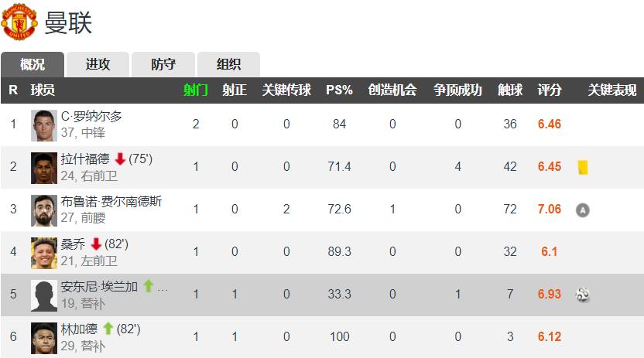Switch to the 进攻 tab
This screenshot has height=358, width=644.
point(98,64)
